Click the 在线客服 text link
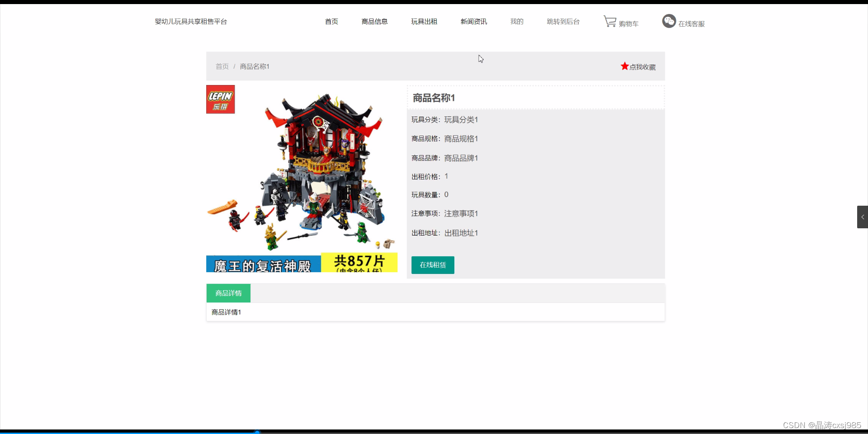 [691, 24]
